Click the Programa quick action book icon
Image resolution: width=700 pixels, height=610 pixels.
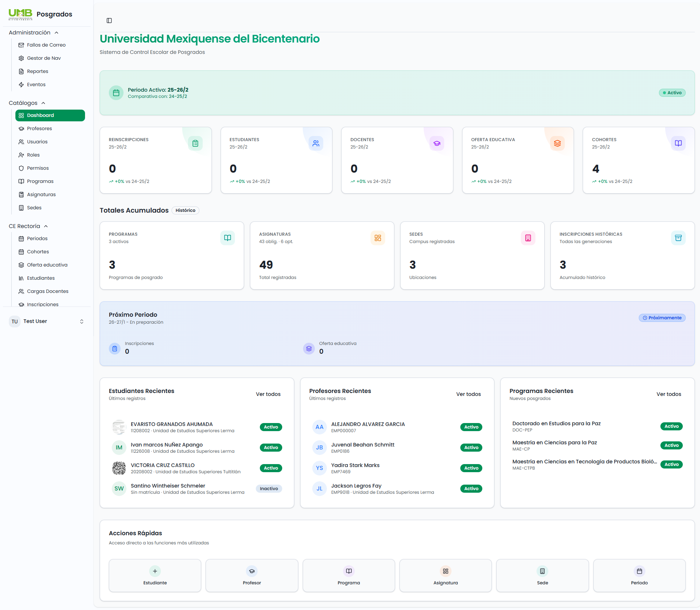(x=349, y=571)
